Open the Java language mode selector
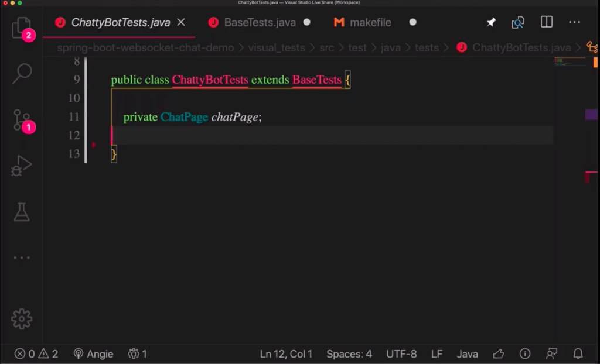Viewport: 600px width, 364px height. 467,353
